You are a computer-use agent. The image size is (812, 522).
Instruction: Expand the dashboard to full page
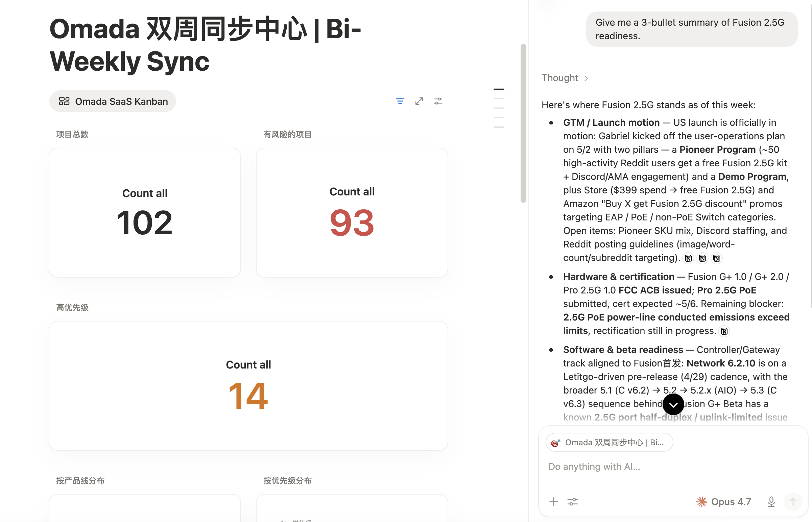tap(419, 101)
